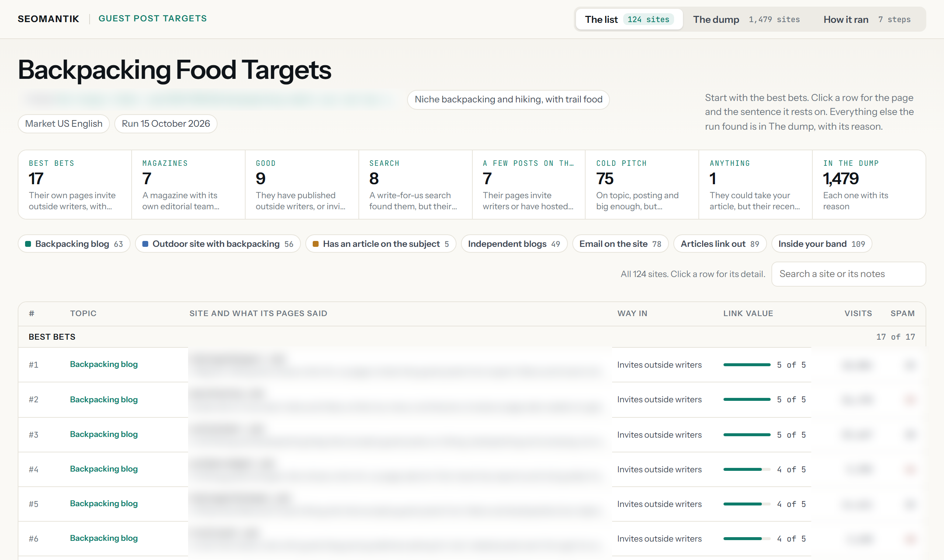Open the How it ran tab
Viewport: 944px width, 560px height.
coord(867,19)
